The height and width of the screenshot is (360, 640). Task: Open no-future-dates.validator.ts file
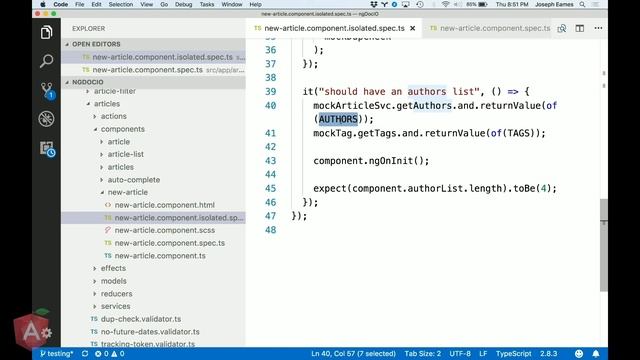[150, 331]
